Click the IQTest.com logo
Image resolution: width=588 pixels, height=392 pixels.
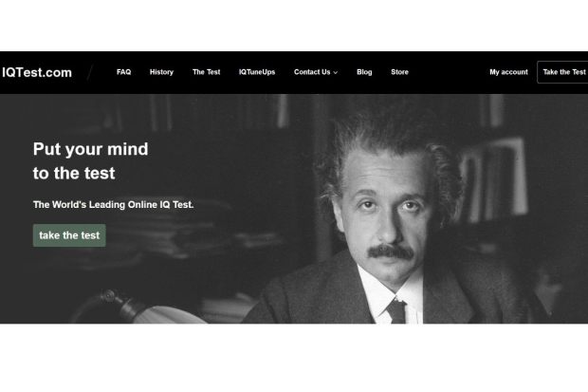36,72
